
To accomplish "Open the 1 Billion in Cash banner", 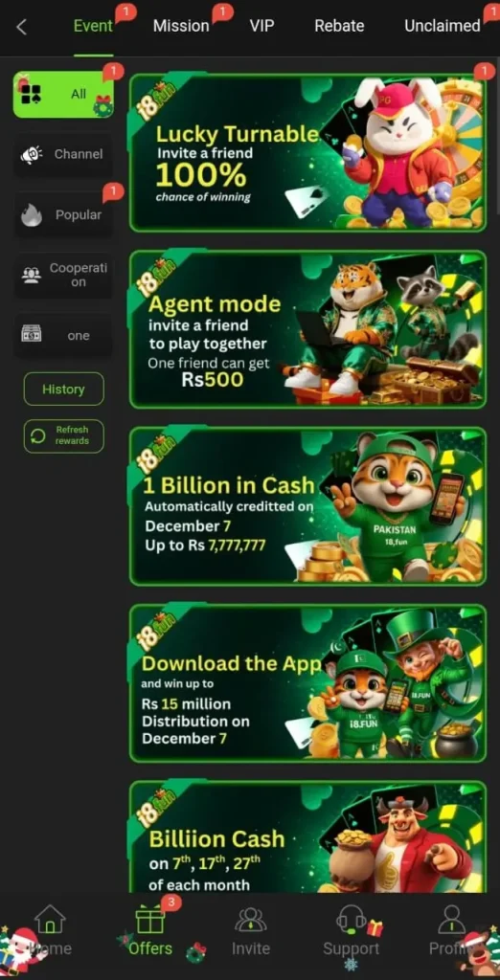I will click(307, 506).
